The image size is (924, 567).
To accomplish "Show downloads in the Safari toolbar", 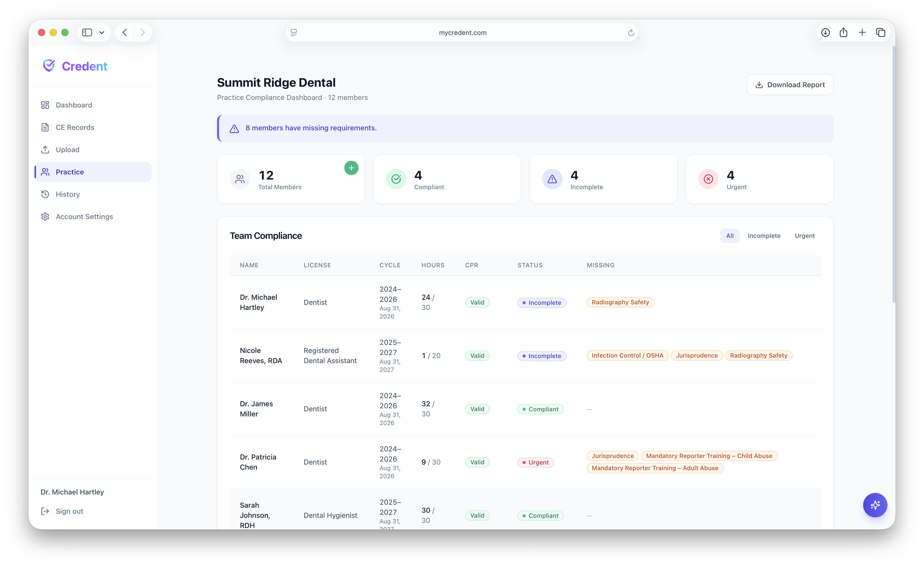I will [826, 32].
